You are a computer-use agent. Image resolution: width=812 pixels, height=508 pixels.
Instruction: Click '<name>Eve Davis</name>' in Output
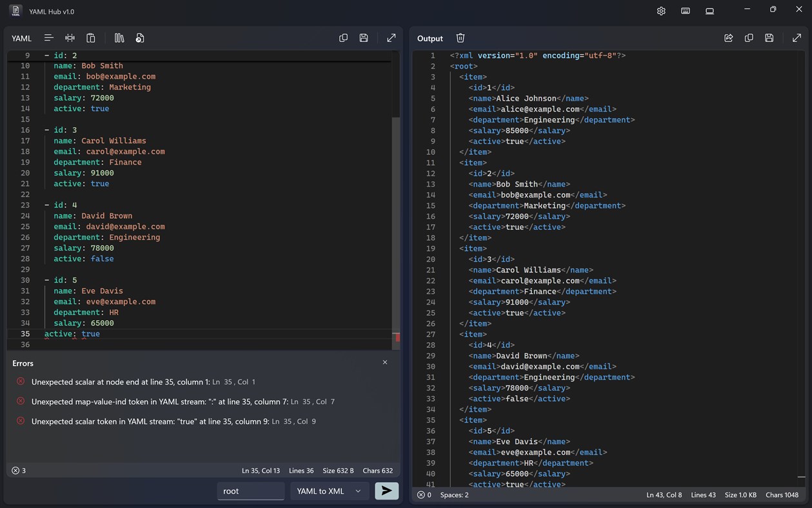[x=519, y=442]
